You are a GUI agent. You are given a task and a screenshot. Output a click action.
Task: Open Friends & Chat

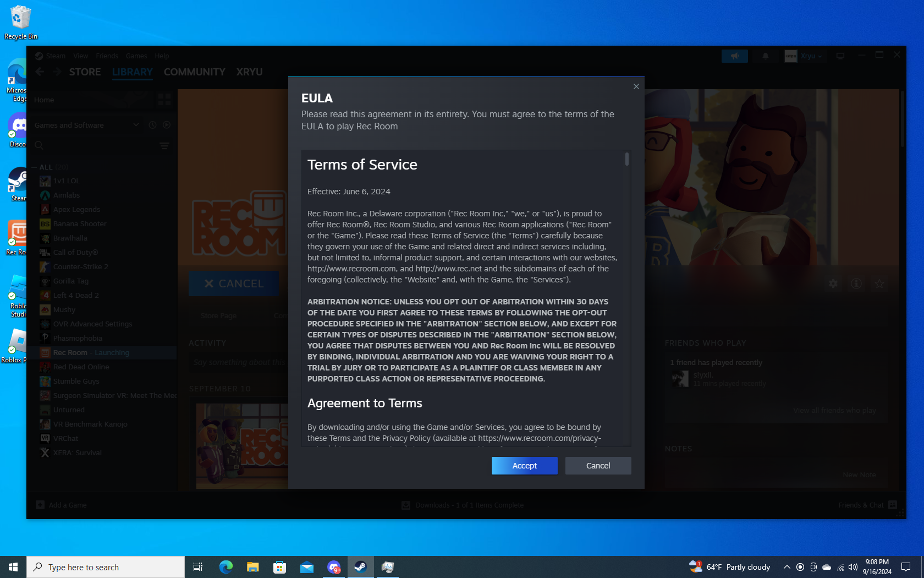[868, 505]
